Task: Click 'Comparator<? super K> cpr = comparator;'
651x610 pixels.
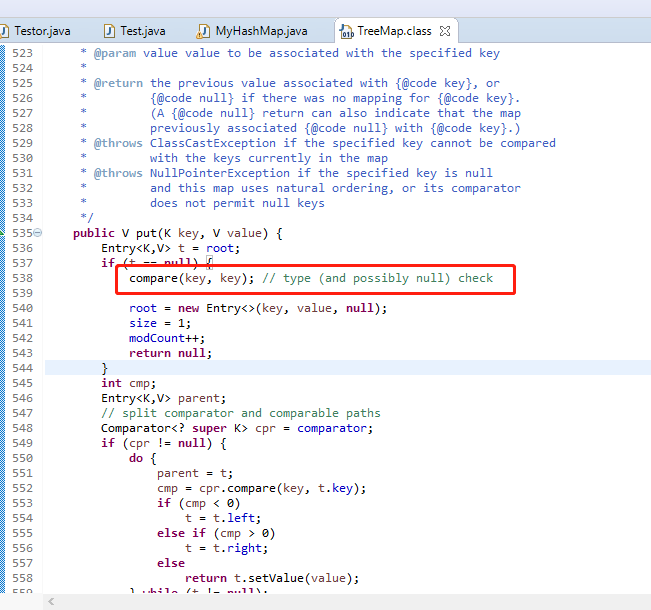Action: 237,428
